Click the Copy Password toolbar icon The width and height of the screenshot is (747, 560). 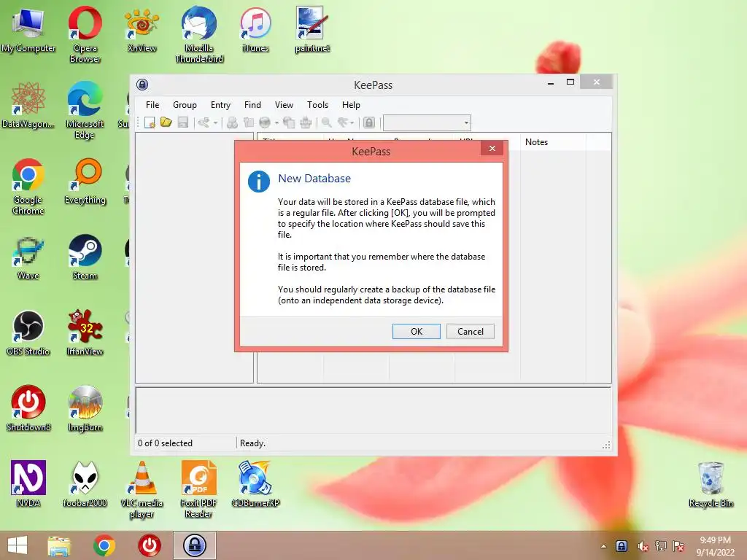[249, 122]
